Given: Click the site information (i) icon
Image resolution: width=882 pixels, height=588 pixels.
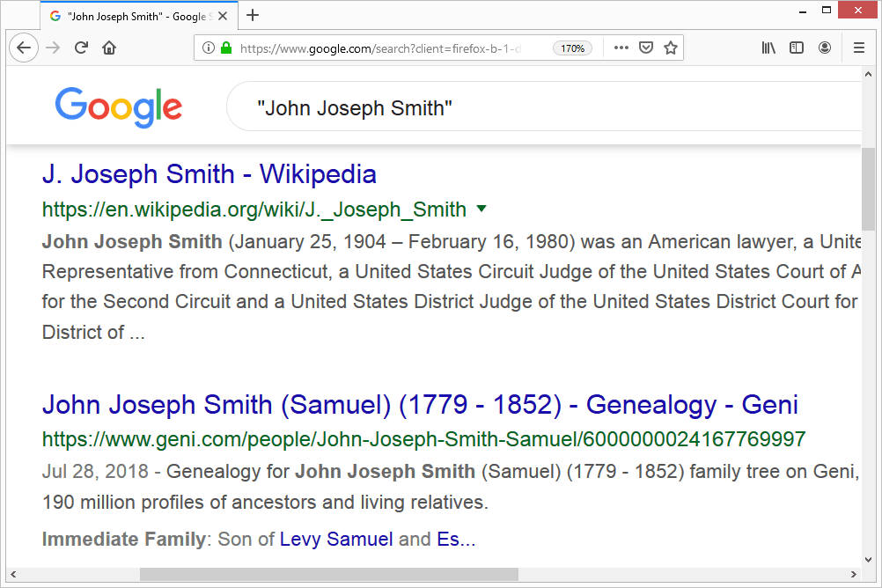Looking at the screenshot, I should 209,48.
